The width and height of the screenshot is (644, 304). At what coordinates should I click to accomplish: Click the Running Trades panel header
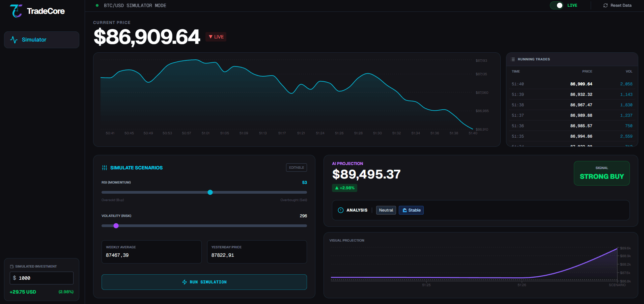click(x=572, y=59)
